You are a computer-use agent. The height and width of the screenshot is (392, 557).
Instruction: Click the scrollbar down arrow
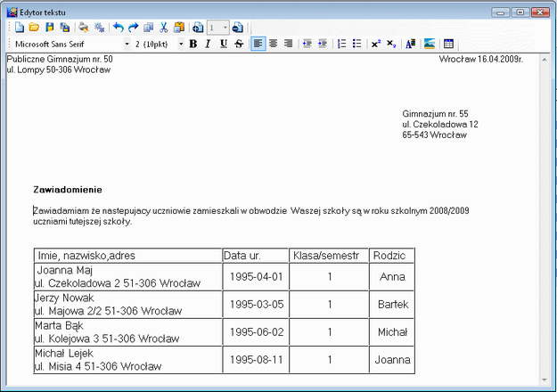[x=545, y=380]
